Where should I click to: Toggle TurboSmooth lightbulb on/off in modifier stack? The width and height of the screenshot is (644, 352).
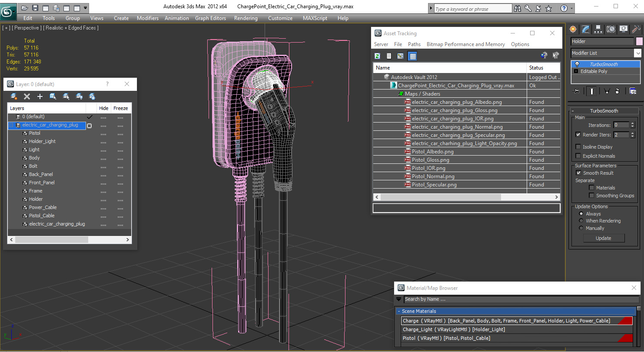pyautogui.click(x=577, y=64)
